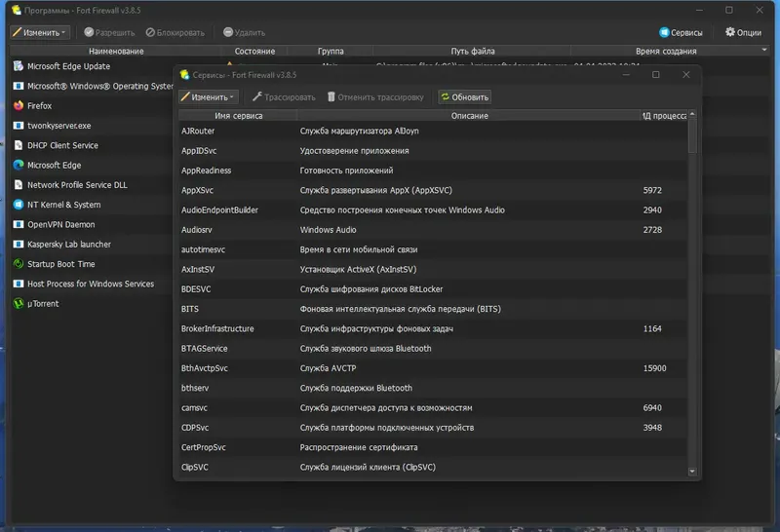Open Сервисы from Programs toolbar
Screen dimensions: 780x532
[681, 33]
